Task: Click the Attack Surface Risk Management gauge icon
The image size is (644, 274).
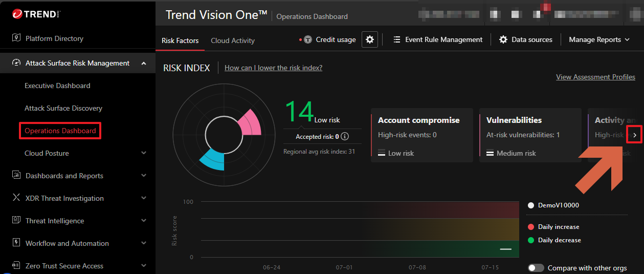Action: pos(16,63)
